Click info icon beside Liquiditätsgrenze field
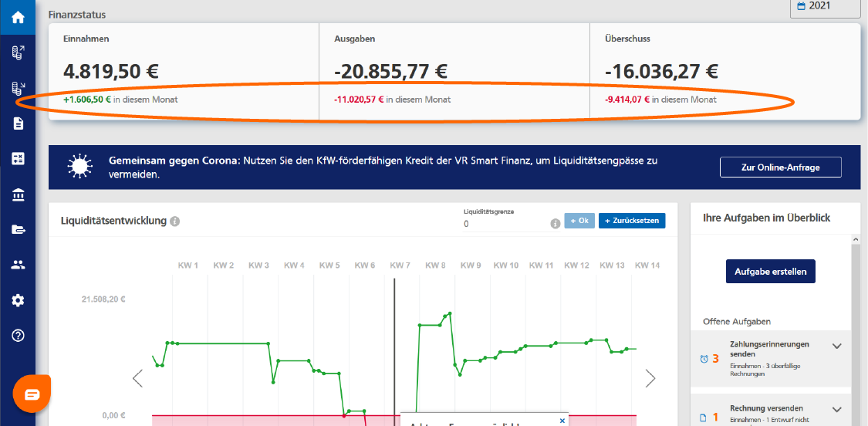Screen dimensions: 868x426 tap(555, 224)
